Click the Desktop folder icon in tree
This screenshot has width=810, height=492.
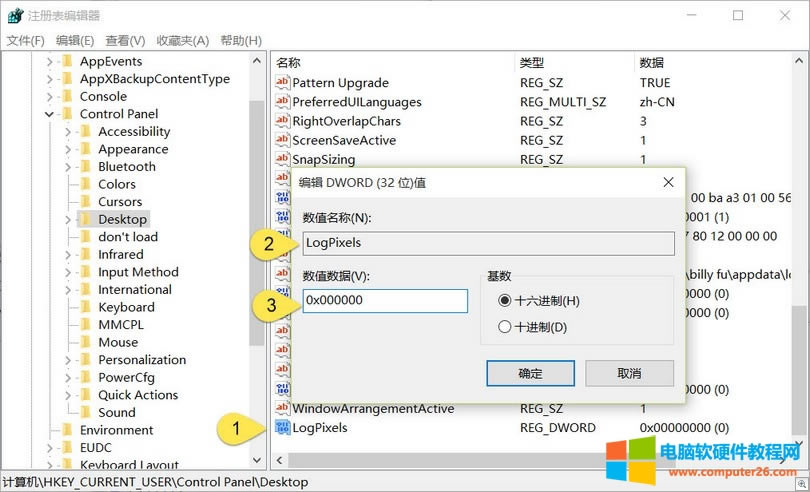tap(86, 220)
